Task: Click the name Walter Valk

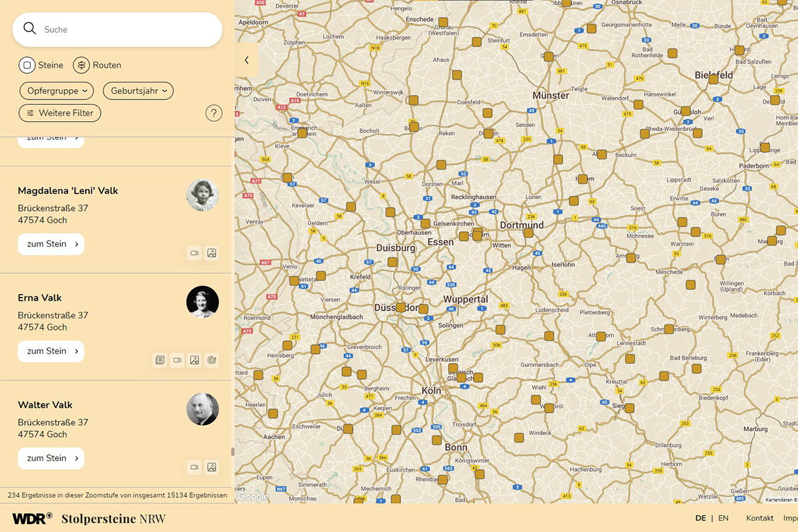Action: click(x=45, y=405)
